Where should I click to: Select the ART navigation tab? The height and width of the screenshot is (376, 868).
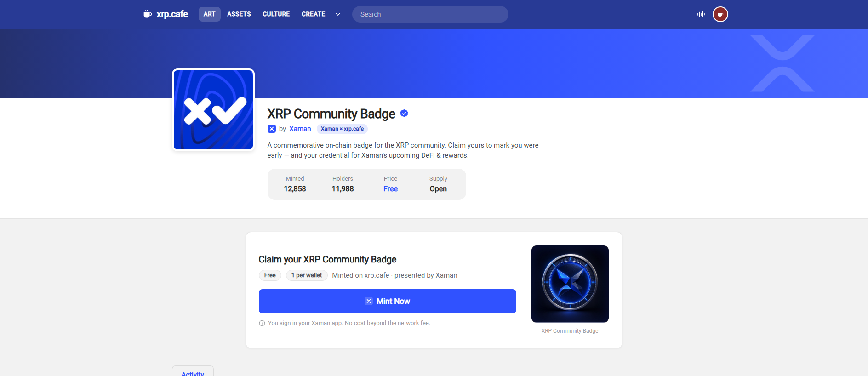(x=209, y=14)
